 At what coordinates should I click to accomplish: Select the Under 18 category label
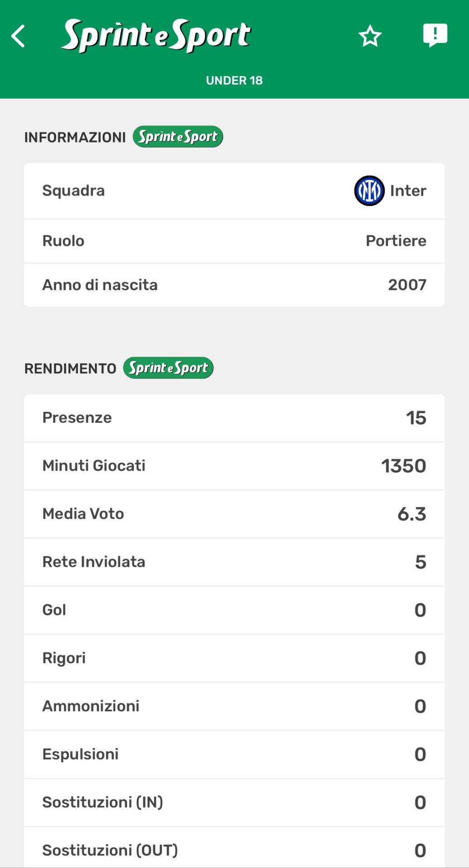234,80
